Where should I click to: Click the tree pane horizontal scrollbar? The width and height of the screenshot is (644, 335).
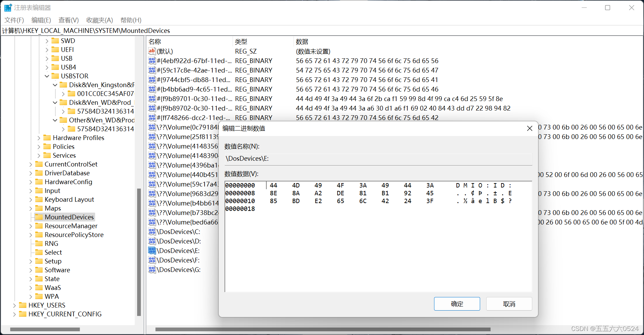45,329
